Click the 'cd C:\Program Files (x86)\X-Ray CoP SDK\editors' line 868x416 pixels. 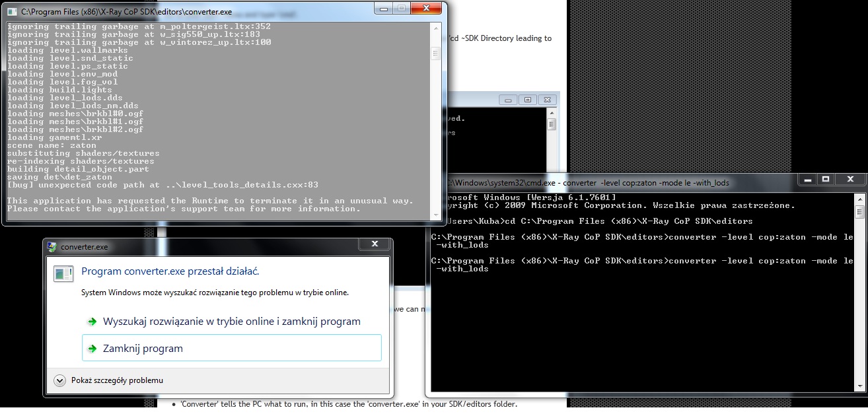pyautogui.click(x=592, y=221)
